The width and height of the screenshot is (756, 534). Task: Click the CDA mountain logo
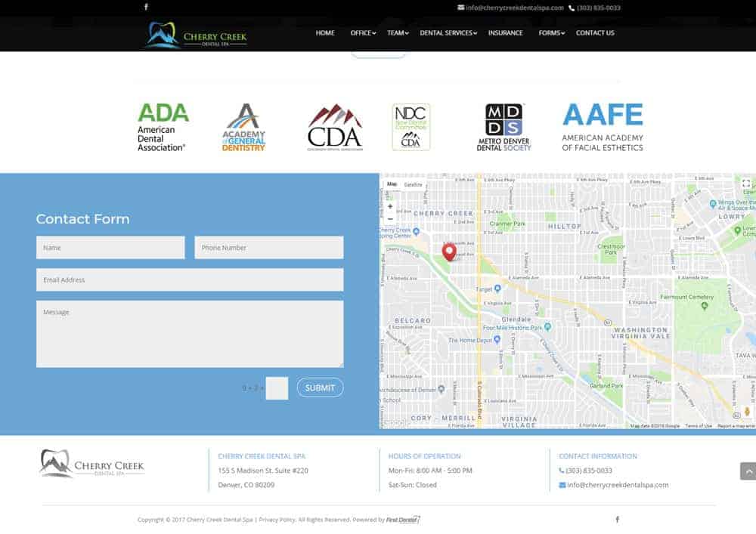335,127
